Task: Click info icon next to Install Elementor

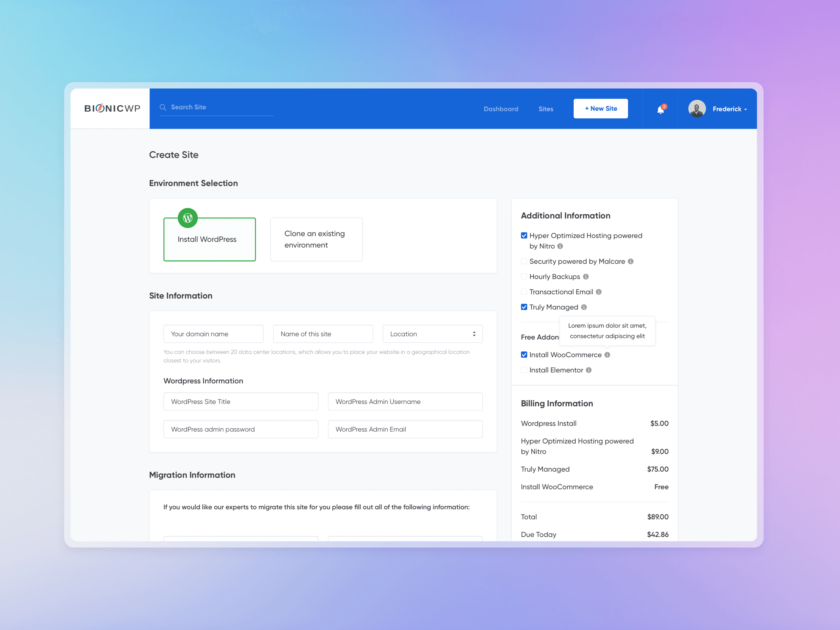Action: (589, 370)
